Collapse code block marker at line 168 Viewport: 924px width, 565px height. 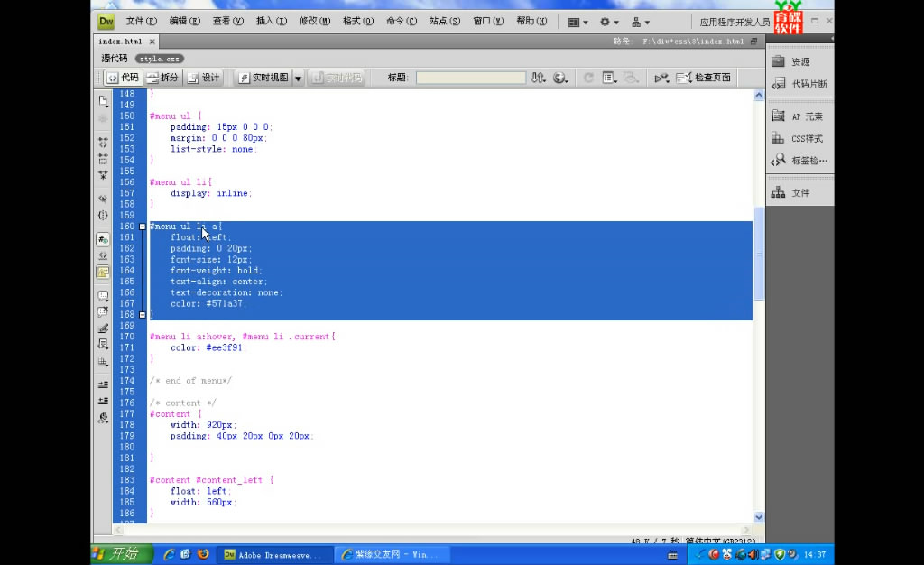[x=142, y=315]
